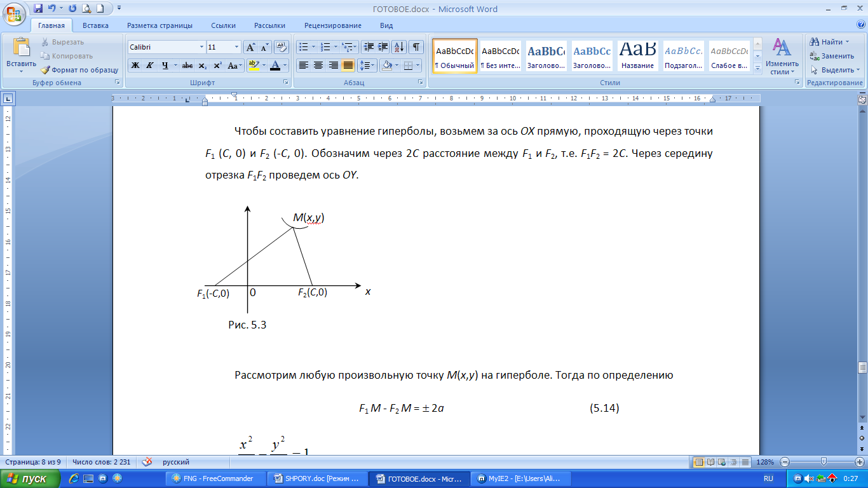Screen dimensions: 868x488
Task: Toggle Underline (Ч) formatting
Action: (x=165, y=65)
